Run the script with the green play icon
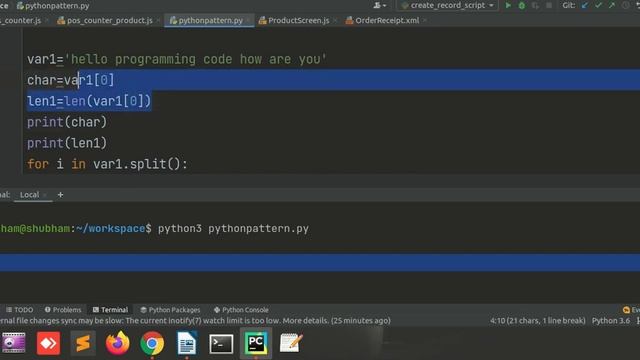The width and height of the screenshot is (640, 360). [508, 6]
